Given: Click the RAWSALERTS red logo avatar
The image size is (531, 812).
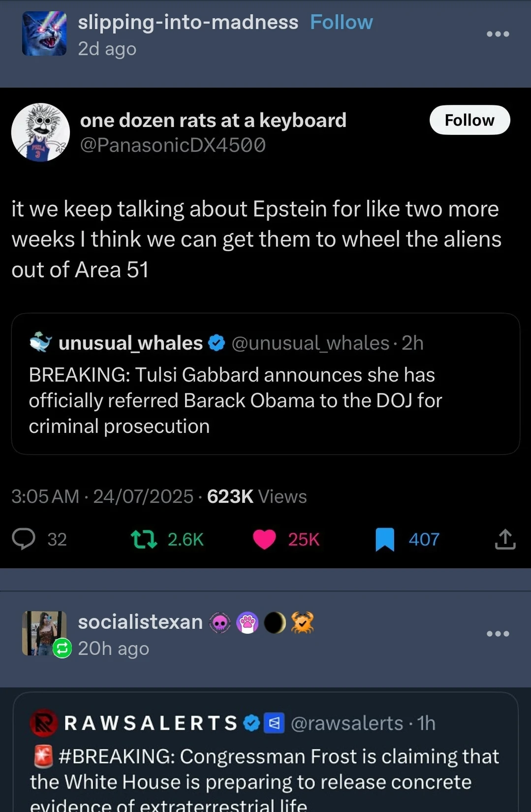Looking at the screenshot, I should 44,723.
